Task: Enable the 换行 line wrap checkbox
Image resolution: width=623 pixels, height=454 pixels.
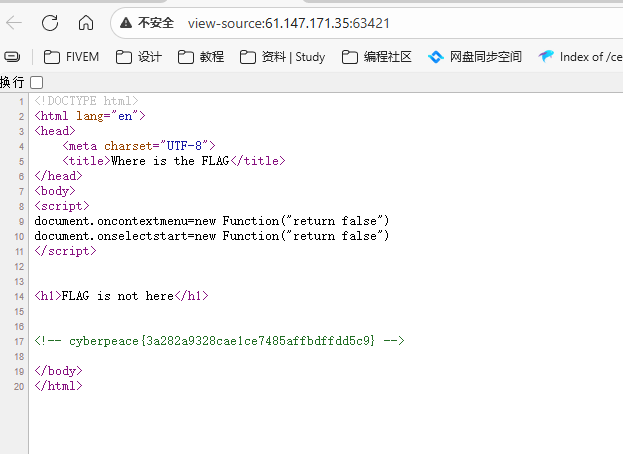Action: [37, 82]
